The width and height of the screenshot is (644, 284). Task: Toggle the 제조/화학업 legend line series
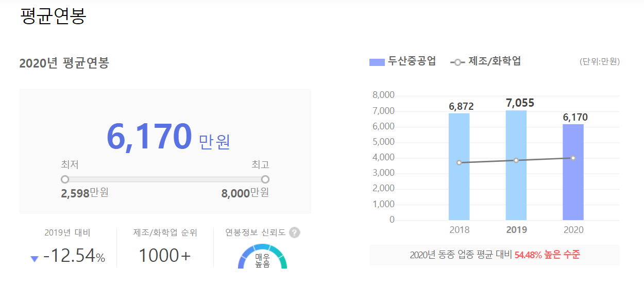486,61
